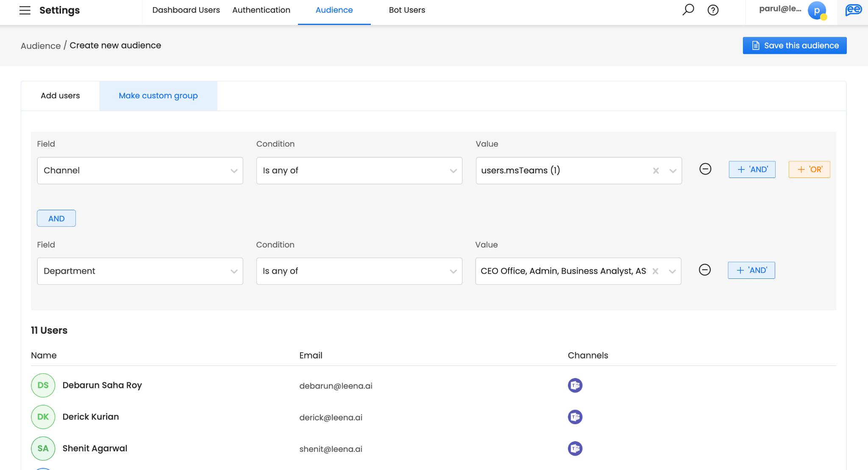The width and height of the screenshot is (868, 470).
Task: Open the hamburger menu next to Settings
Action: tap(25, 10)
